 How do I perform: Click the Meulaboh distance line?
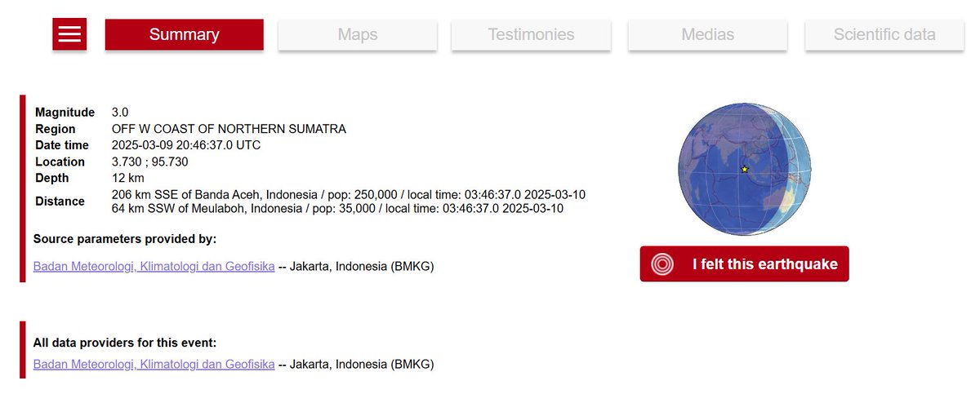tap(337, 208)
